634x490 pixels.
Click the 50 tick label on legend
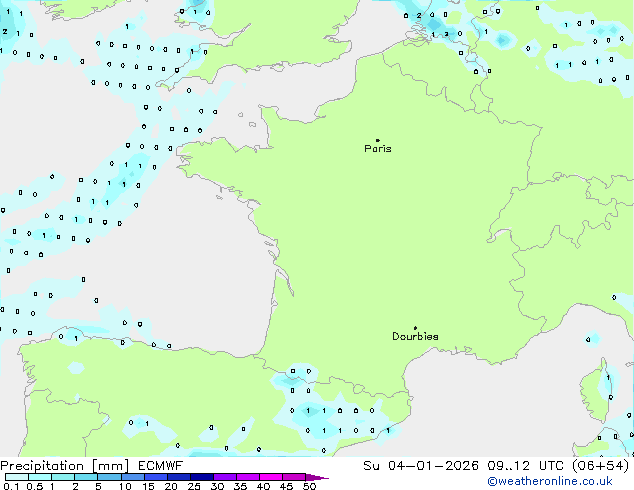coord(309,487)
